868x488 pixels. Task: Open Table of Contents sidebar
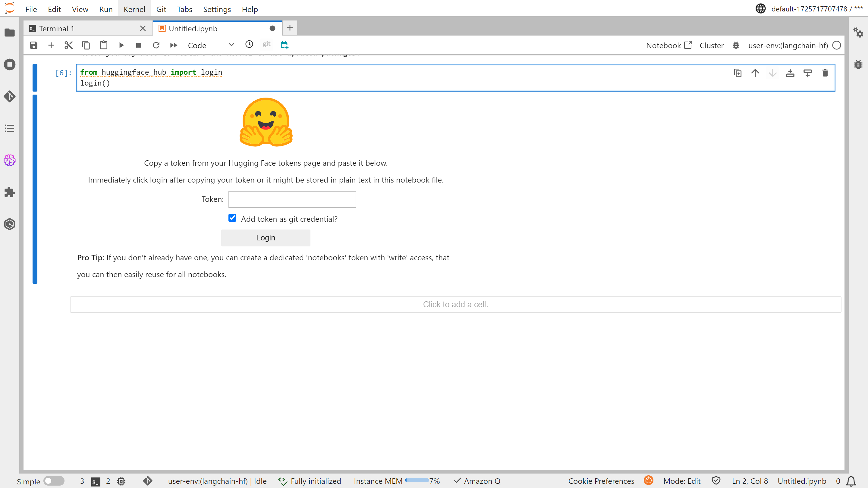[x=9, y=128]
